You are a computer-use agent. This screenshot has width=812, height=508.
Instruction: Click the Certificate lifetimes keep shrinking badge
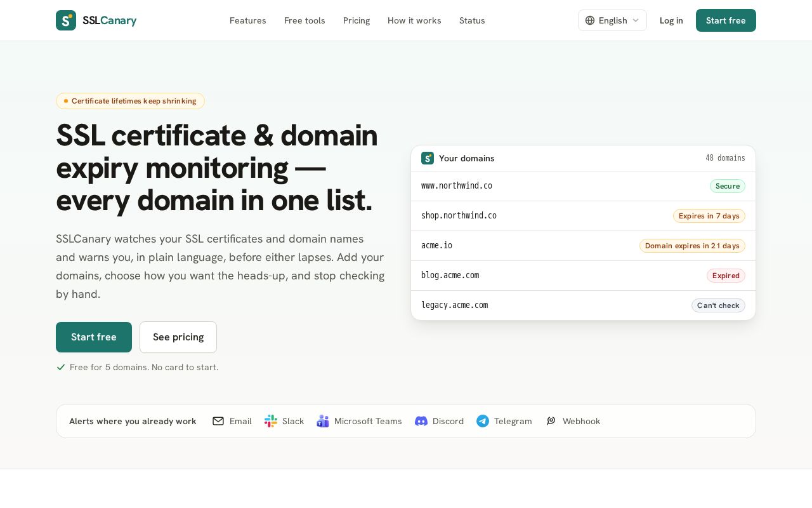[x=130, y=101]
